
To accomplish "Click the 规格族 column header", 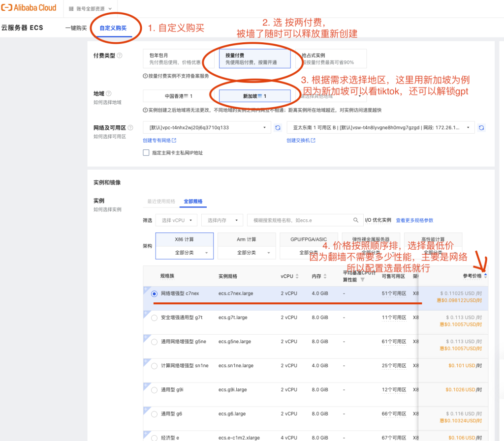I will (x=167, y=276).
